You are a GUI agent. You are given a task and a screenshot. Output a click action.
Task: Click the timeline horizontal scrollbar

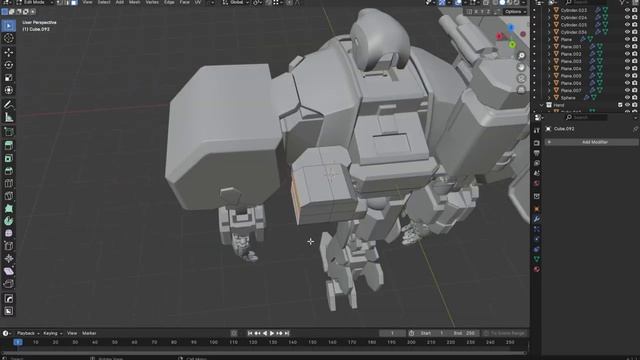pyautogui.click(x=264, y=353)
